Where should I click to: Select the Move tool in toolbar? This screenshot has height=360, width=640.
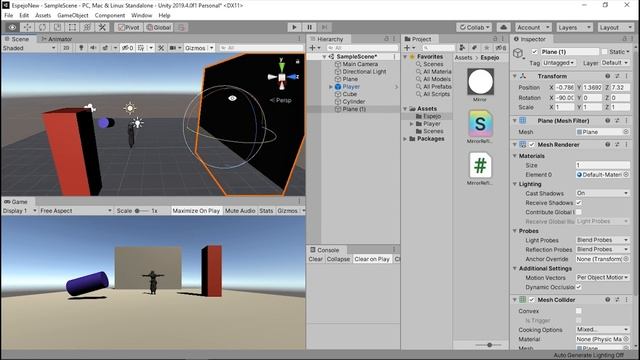click(27, 27)
